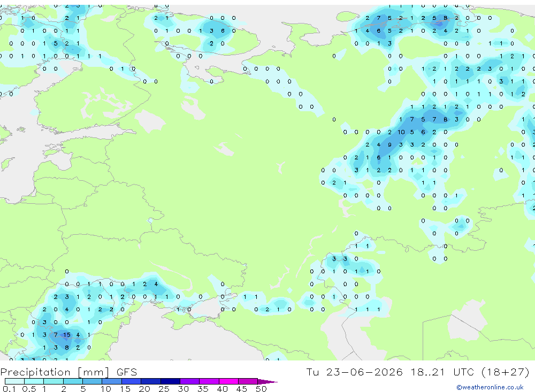Click the 'Precipitation [mm]' title text

[55, 372]
